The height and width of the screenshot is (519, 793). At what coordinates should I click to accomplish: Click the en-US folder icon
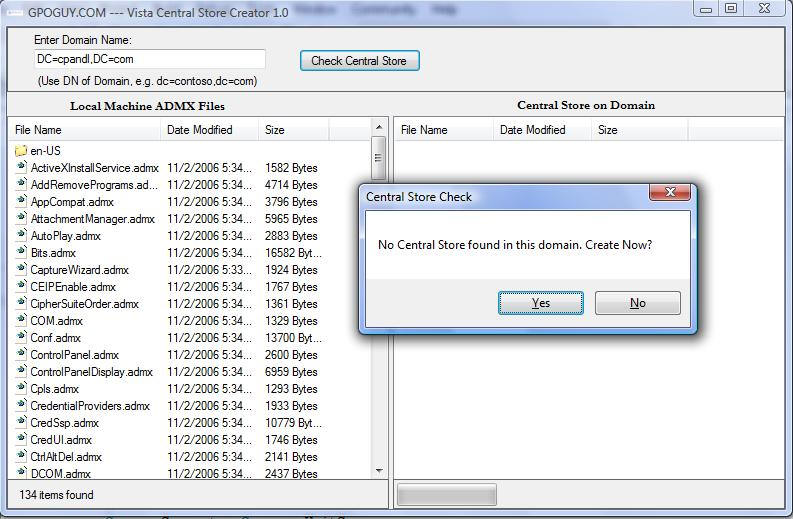[21, 150]
